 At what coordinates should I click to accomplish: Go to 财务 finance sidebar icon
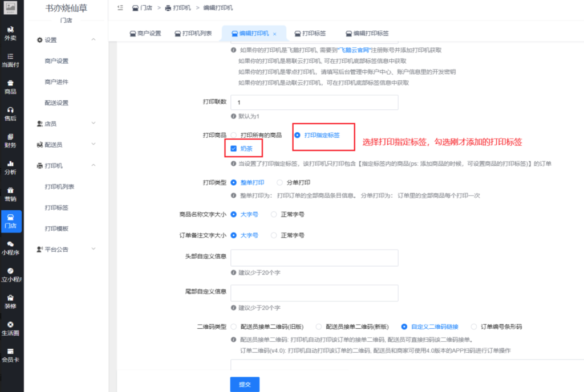point(11,140)
